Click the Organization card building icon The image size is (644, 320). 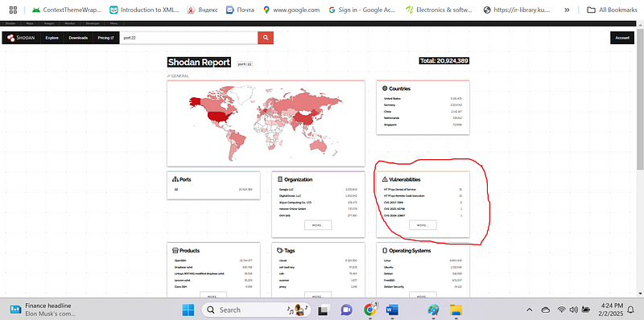point(280,179)
